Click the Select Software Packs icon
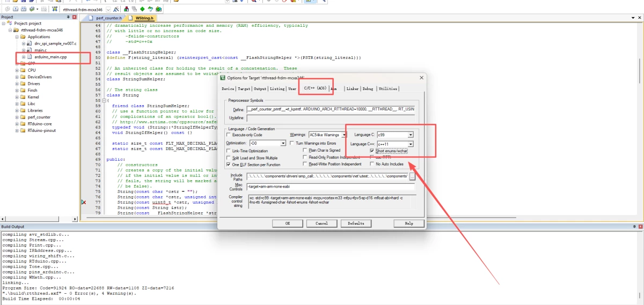 (150, 10)
